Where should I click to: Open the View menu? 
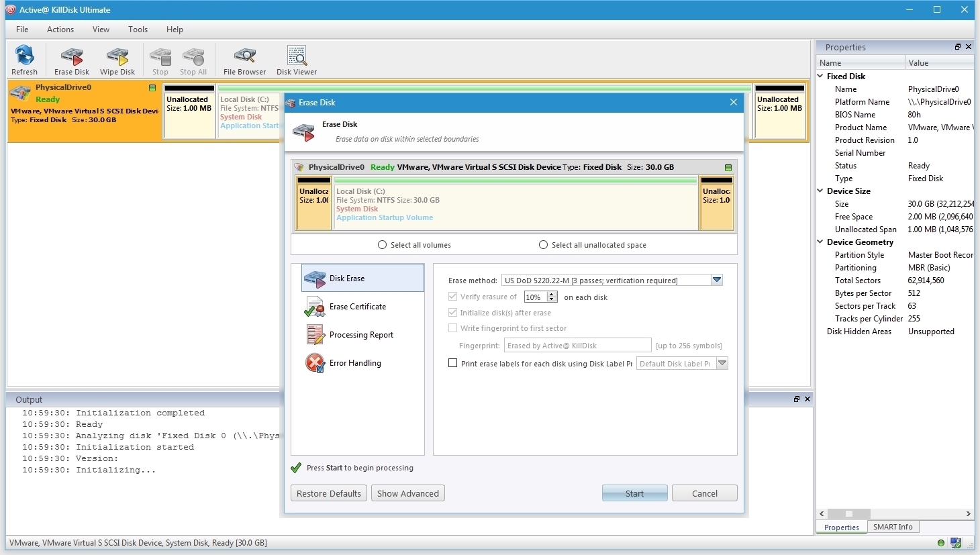click(x=101, y=30)
